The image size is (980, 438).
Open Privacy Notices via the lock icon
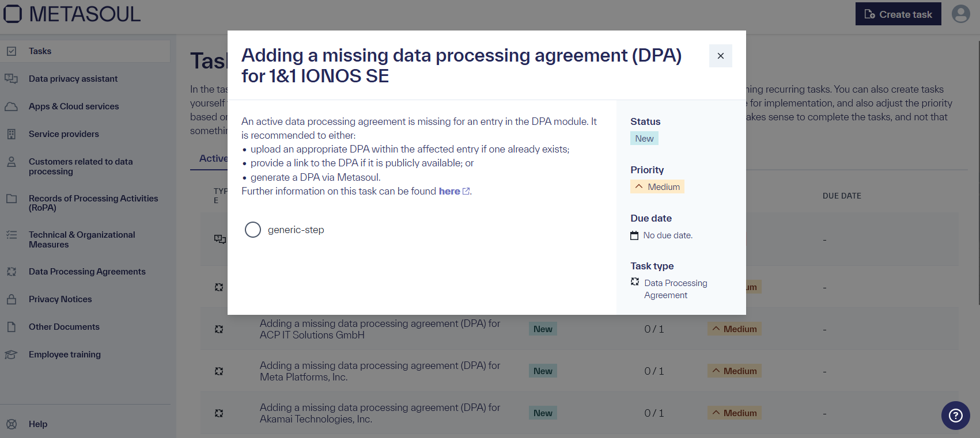(12, 299)
